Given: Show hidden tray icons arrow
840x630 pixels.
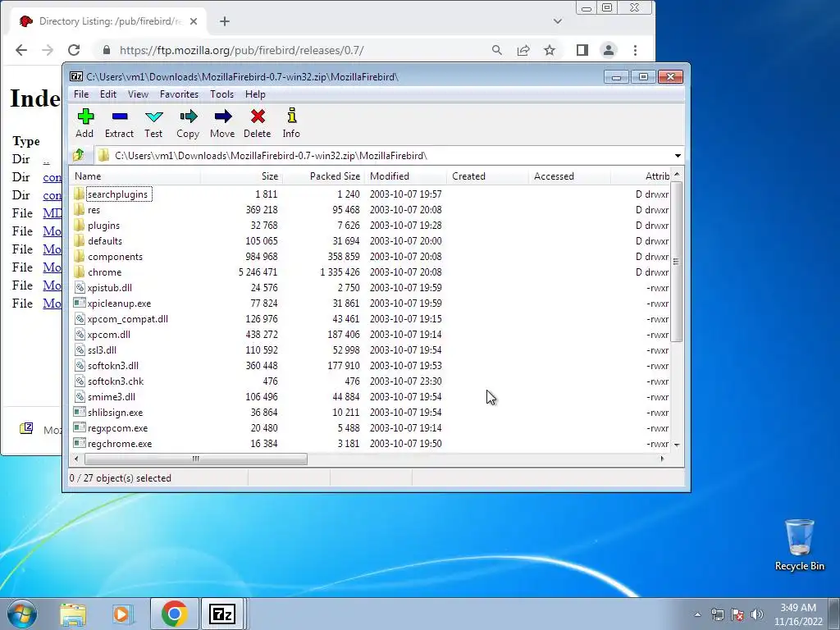Looking at the screenshot, I should tap(697, 614).
